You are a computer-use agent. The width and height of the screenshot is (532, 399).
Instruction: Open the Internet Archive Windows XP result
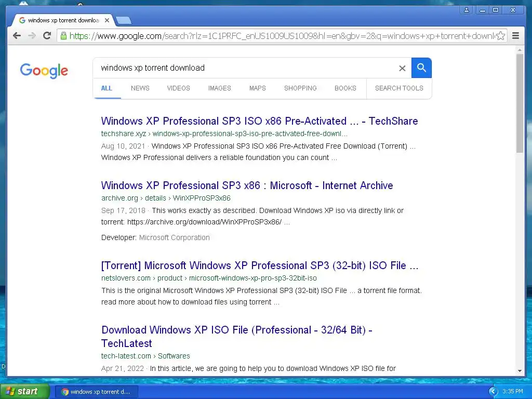coord(247,185)
